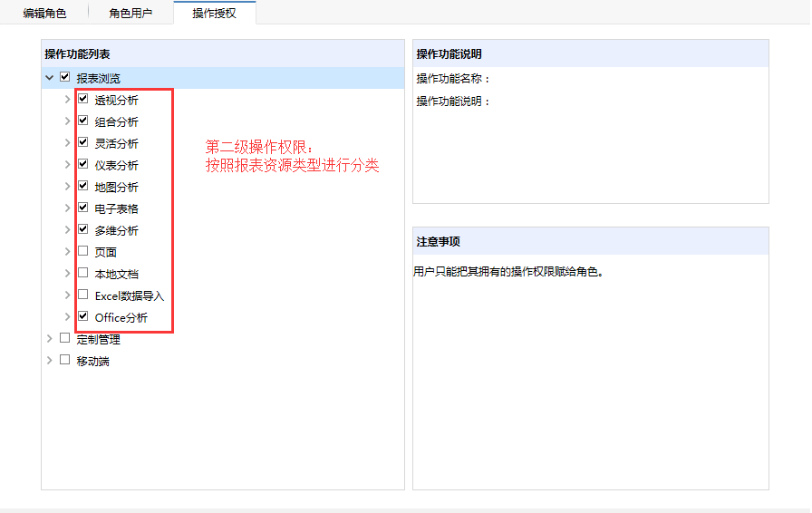Click the 多维分析 label
This screenshot has height=513, width=812.
coord(117,230)
